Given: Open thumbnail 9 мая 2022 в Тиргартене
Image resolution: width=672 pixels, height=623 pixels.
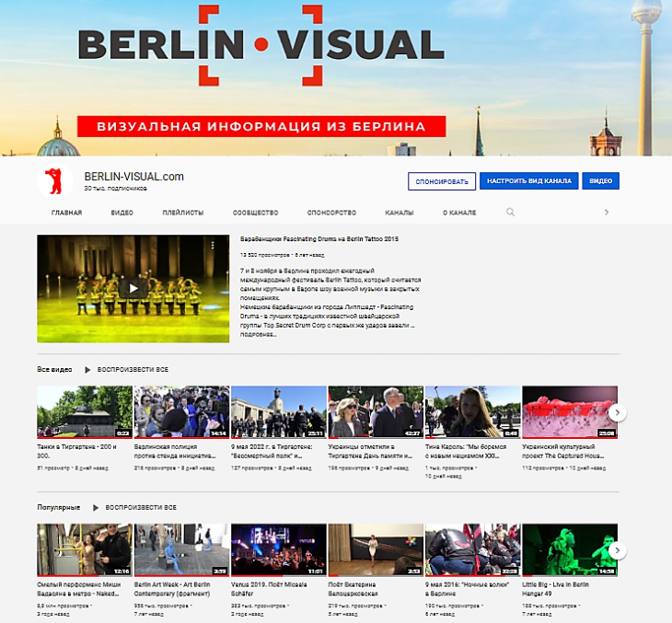Looking at the screenshot, I should [x=279, y=412].
